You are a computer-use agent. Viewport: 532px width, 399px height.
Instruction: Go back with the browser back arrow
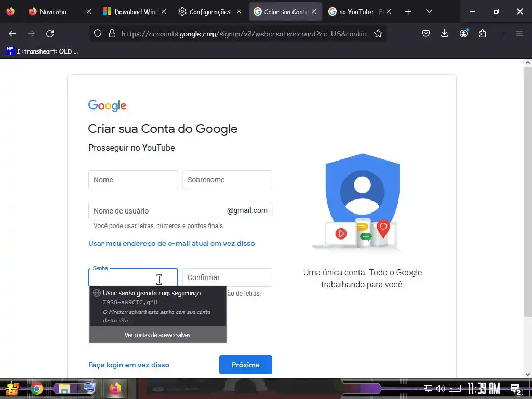12,34
